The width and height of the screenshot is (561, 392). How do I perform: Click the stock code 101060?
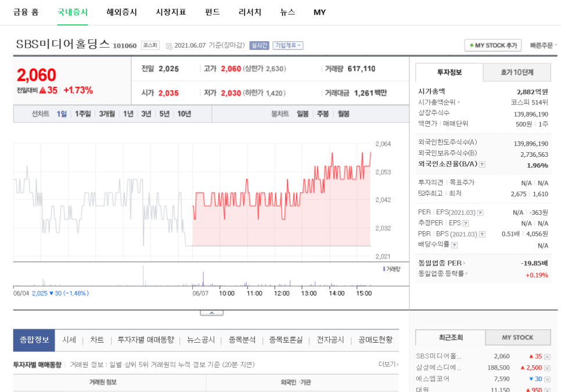pos(125,46)
